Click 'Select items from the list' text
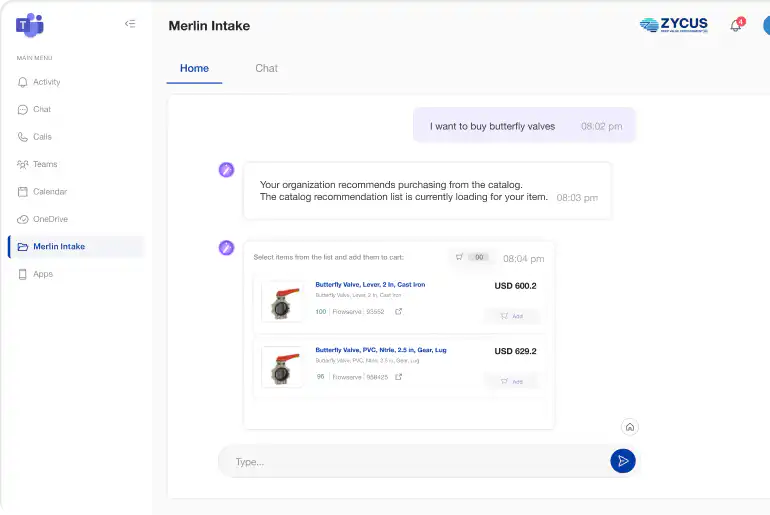The height and width of the screenshot is (515, 770). click(329, 257)
